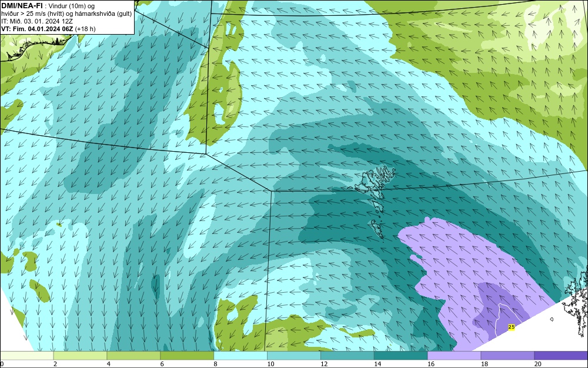Screen dimensions: 588x368
Task: Click legend scale value 10
Action: pos(270,364)
